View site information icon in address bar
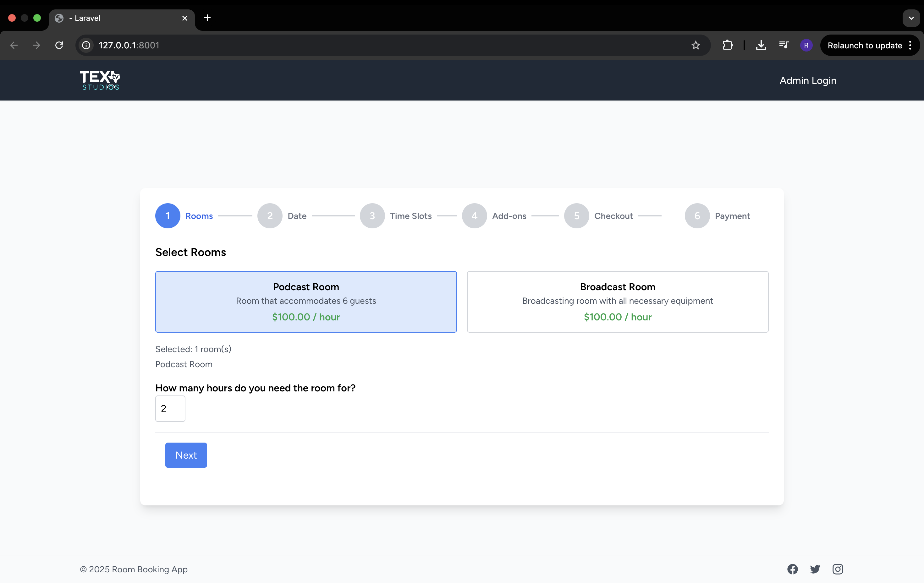This screenshot has width=924, height=583. (x=86, y=45)
